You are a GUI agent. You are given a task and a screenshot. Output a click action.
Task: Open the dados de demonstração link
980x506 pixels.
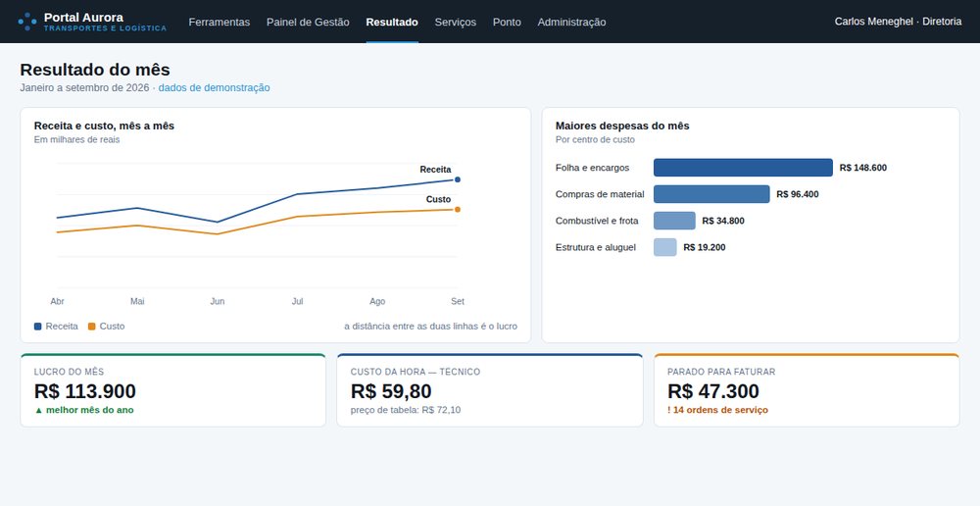(215, 87)
